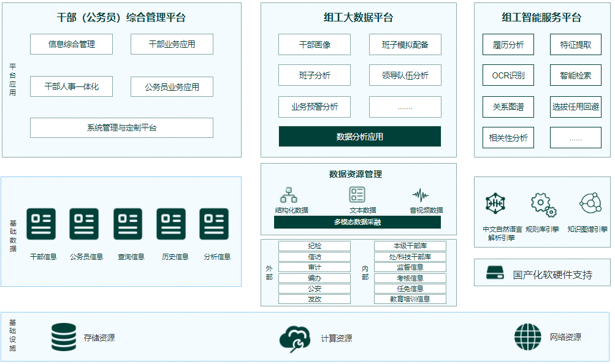The image size is (615, 364).
Task: Click the 数据分析应用 dark bar
Action: pos(360,137)
